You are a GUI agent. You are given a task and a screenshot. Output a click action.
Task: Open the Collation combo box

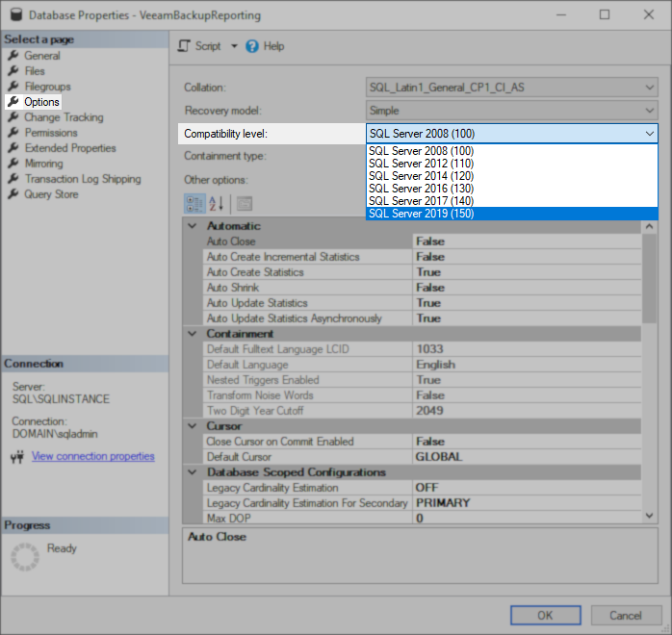click(512, 88)
